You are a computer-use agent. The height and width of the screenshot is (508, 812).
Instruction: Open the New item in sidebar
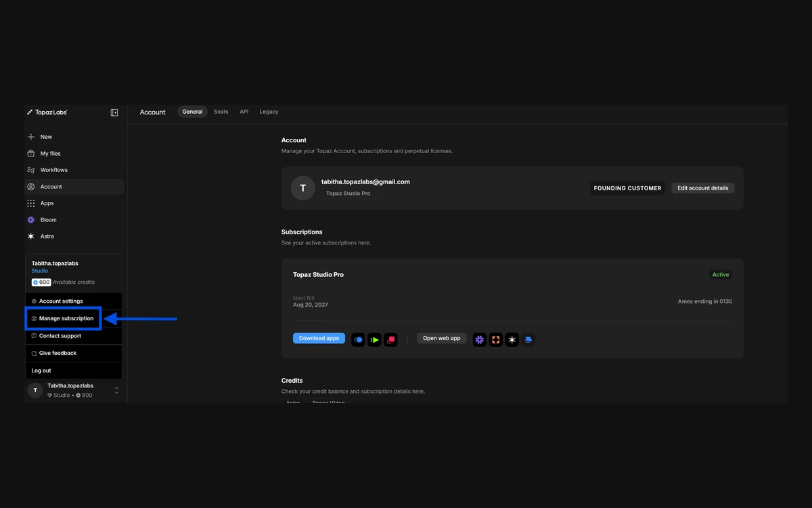coord(74,137)
